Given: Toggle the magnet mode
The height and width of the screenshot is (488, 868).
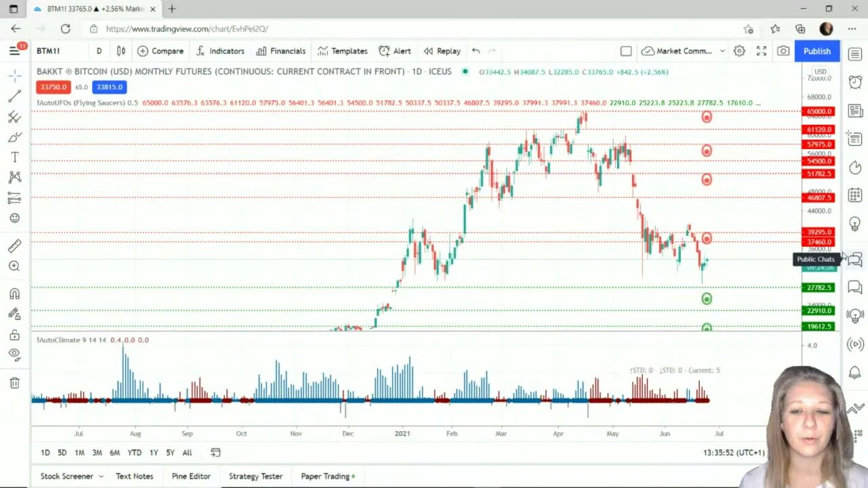Looking at the screenshot, I should pyautogui.click(x=14, y=294).
